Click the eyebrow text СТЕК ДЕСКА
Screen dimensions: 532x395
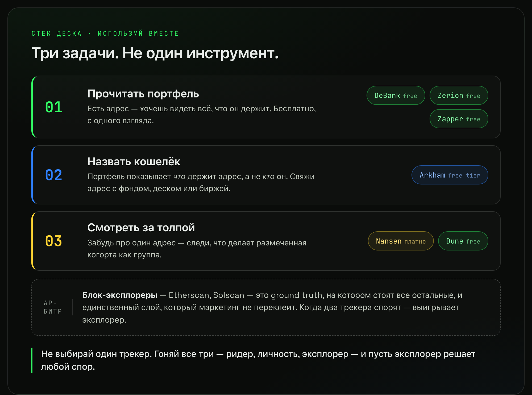(x=56, y=34)
